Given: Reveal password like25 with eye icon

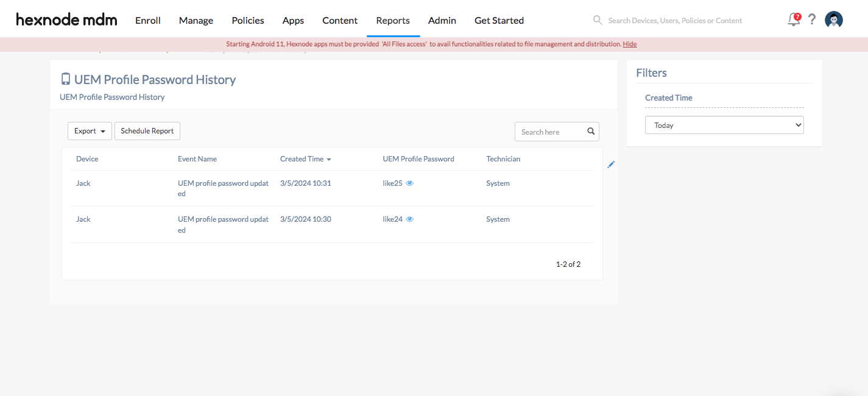Looking at the screenshot, I should point(410,183).
